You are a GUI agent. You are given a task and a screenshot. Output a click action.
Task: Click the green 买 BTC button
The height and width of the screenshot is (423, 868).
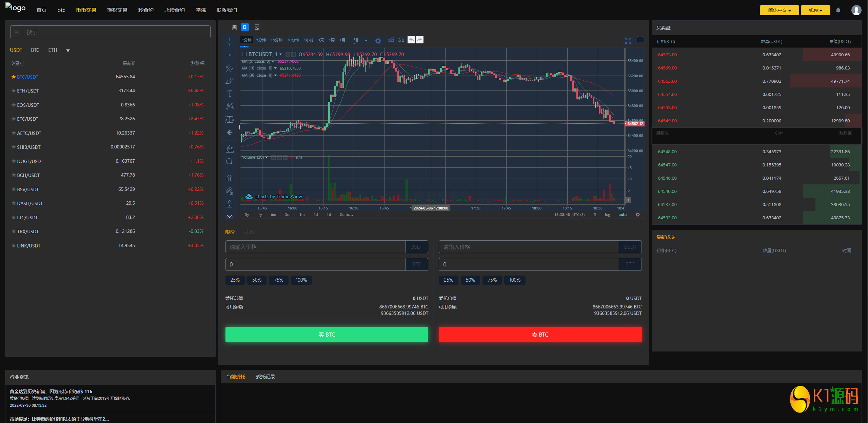pos(327,335)
